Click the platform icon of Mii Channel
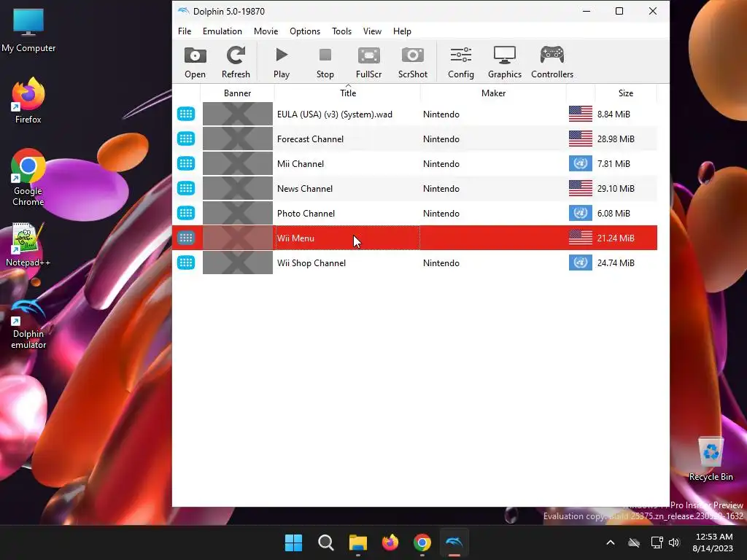The image size is (747, 560). [186, 163]
